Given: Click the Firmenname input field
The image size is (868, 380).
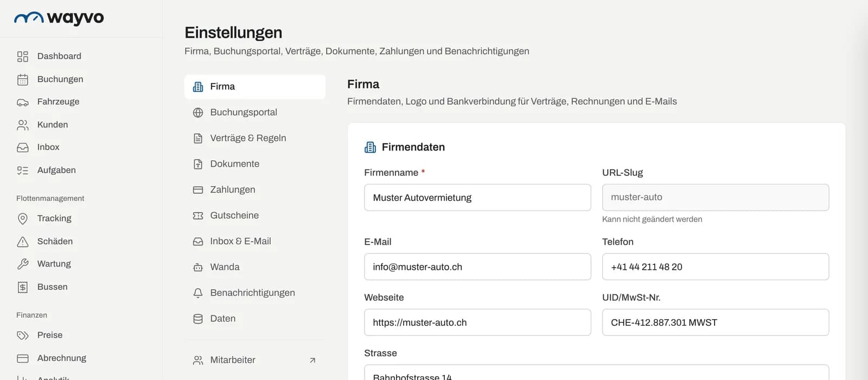Looking at the screenshot, I should pyautogui.click(x=477, y=198).
